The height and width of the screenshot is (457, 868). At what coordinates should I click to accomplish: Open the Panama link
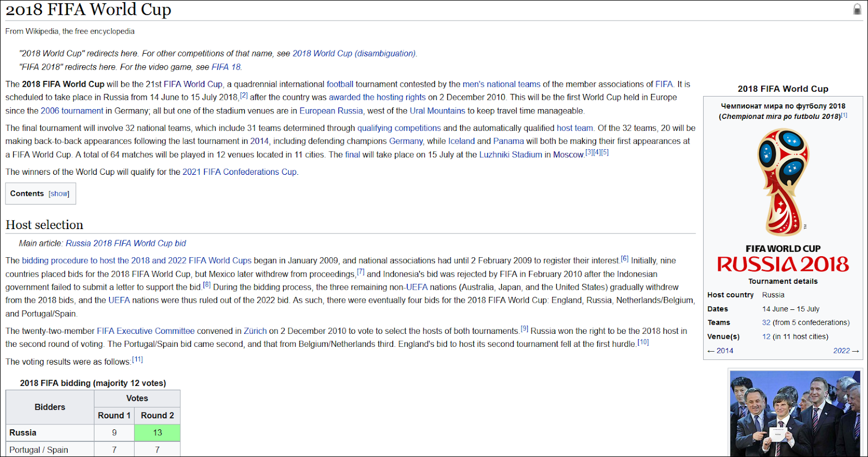pyautogui.click(x=508, y=141)
